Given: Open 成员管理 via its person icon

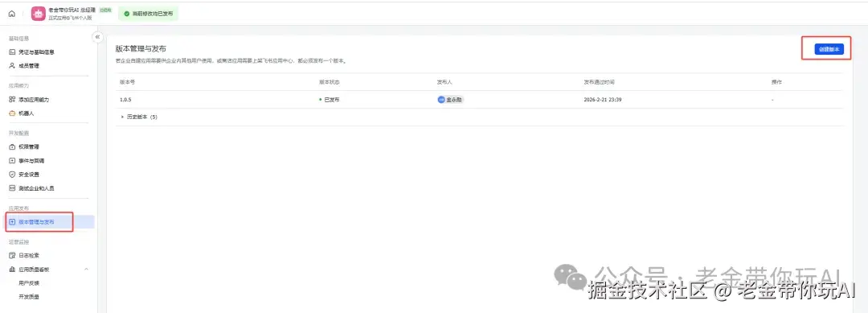Looking at the screenshot, I should pos(12,65).
